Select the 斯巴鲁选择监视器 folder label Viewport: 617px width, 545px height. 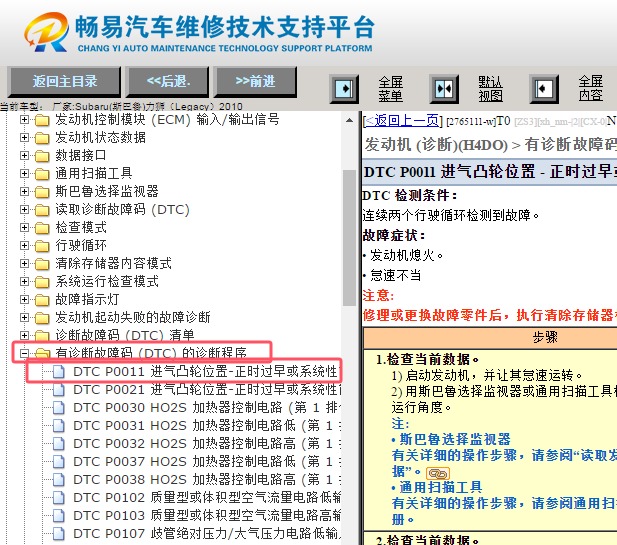coord(107,191)
